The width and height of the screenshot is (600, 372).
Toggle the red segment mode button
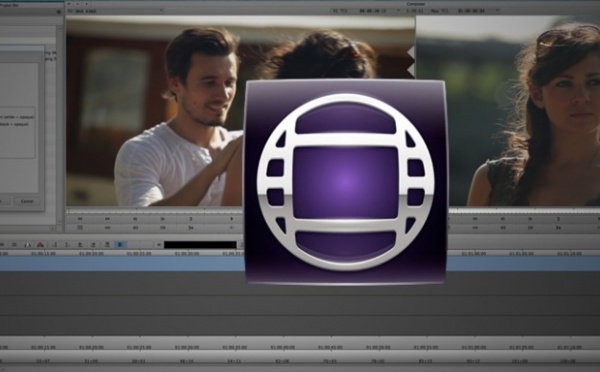[x=40, y=245]
